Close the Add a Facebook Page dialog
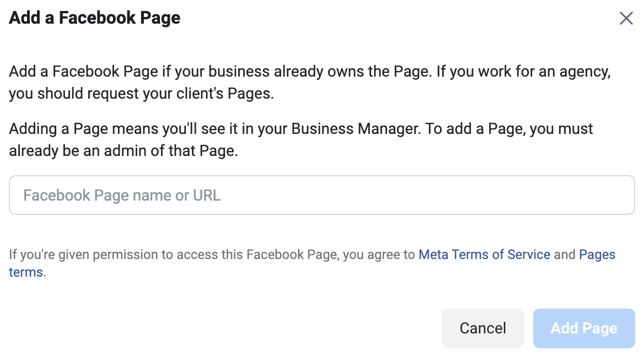 point(626,18)
